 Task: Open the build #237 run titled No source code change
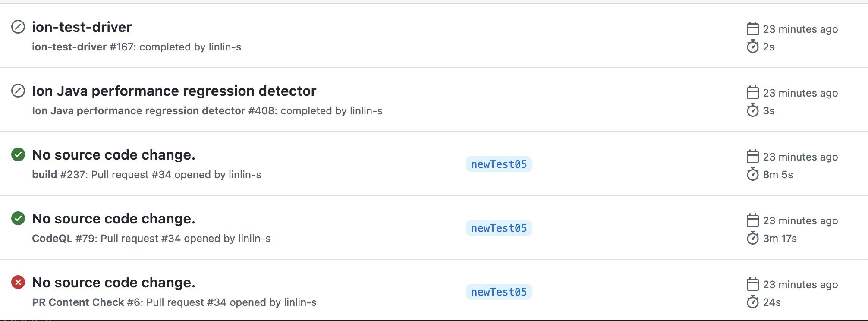(x=114, y=155)
